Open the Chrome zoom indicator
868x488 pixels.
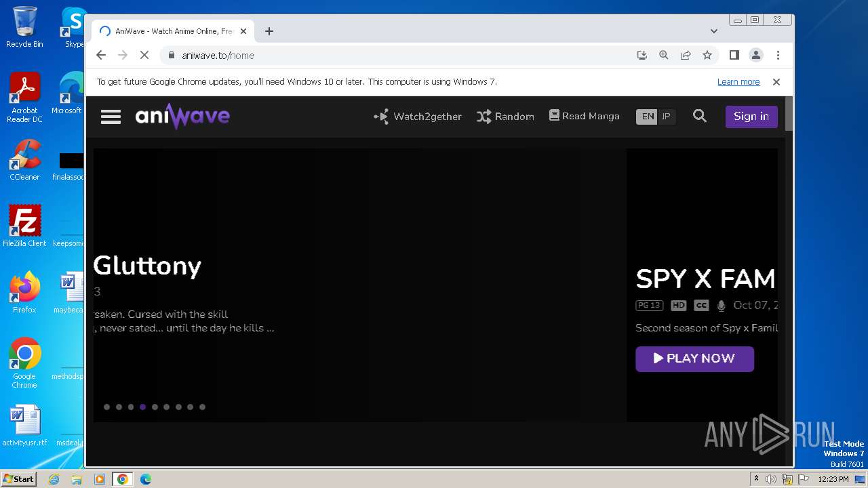[664, 56]
